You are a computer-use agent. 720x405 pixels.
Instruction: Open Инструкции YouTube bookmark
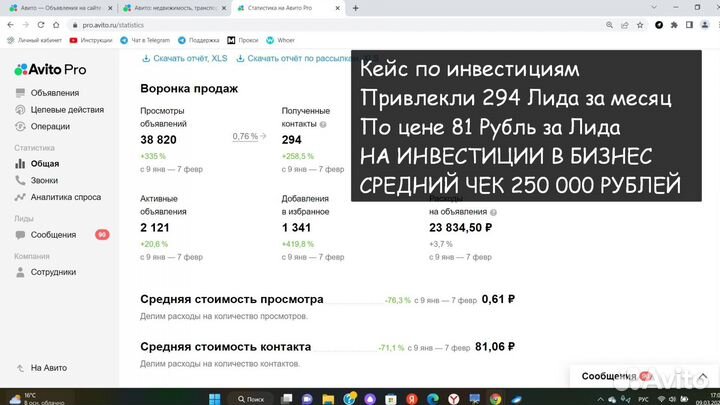click(x=91, y=40)
